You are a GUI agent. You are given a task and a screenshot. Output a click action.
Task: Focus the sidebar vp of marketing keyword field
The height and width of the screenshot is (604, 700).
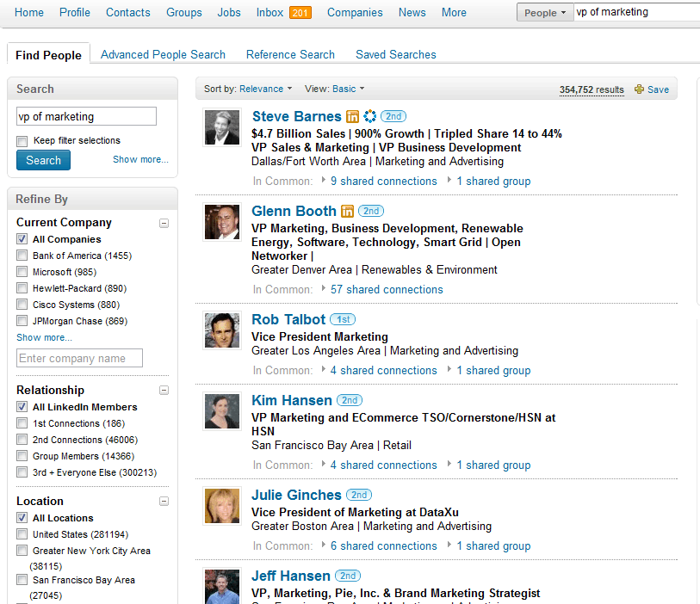(87, 116)
